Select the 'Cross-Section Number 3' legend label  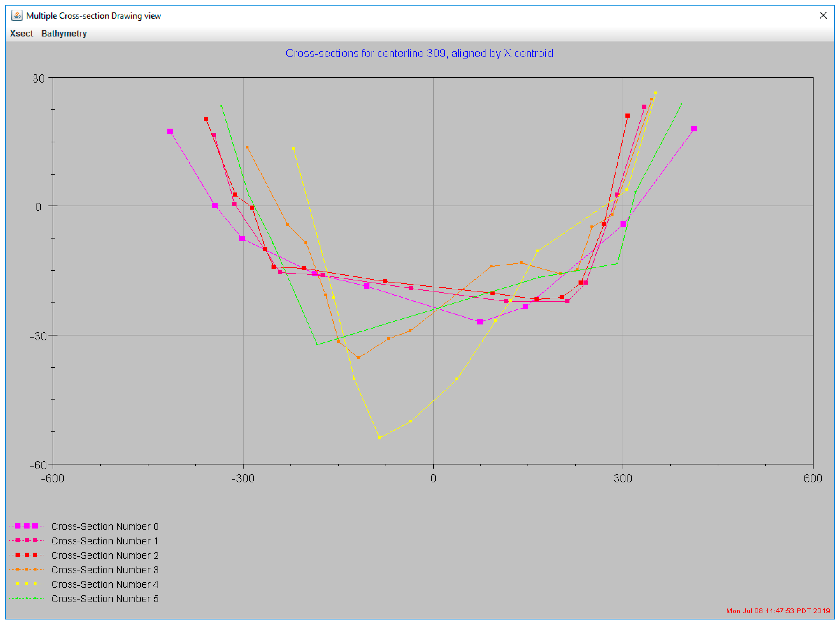tap(105, 569)
